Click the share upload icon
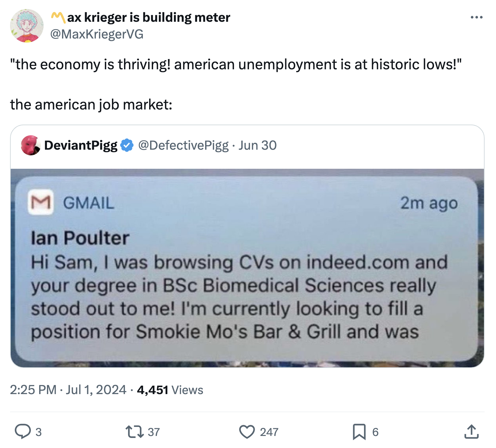The height and width of the screenshot is (448, 496). pos(471,432)
